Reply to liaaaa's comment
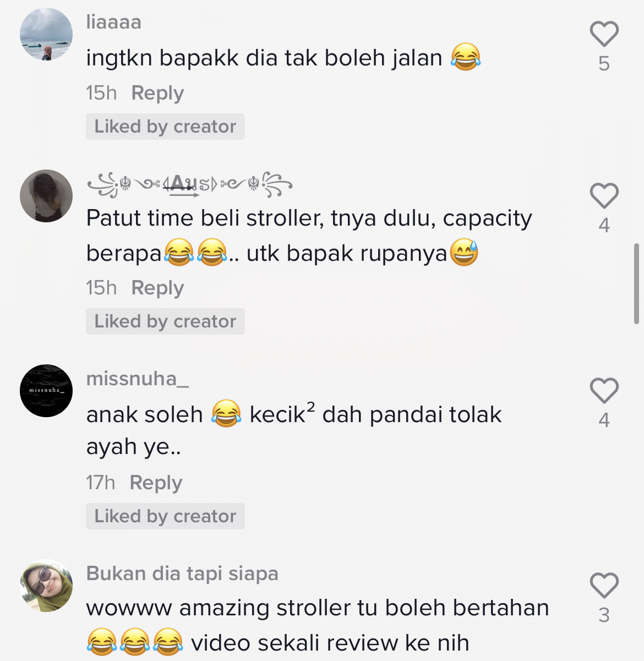 (x=157, y=93)
